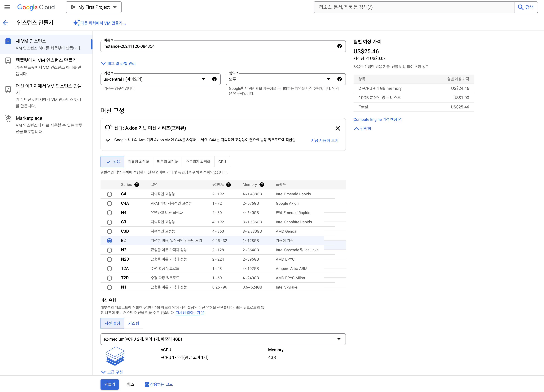544x392 pixels.
Task: Click 지금 사용해 보기 link
Action: 325,140
